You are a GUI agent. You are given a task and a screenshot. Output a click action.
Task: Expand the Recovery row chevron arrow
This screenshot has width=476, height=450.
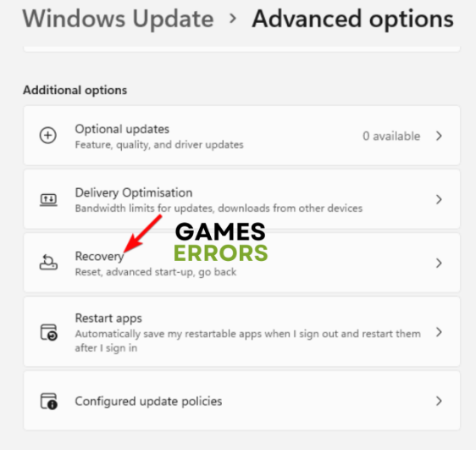pos(439,263)
